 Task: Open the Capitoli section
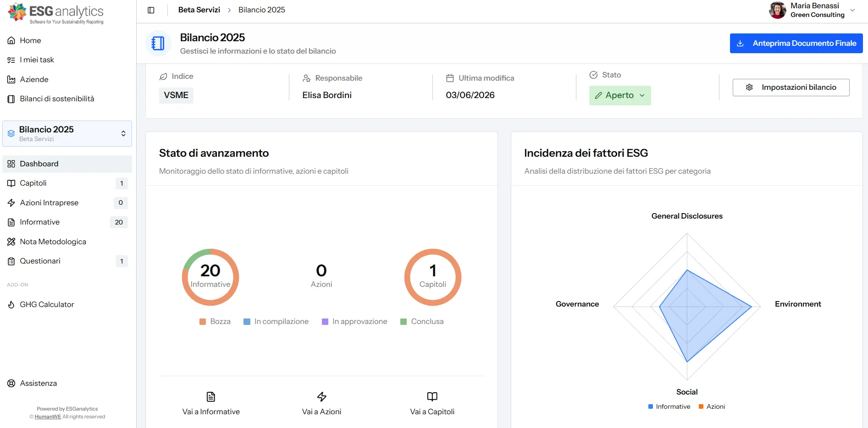pyautogui.click(x=67, y=183)
